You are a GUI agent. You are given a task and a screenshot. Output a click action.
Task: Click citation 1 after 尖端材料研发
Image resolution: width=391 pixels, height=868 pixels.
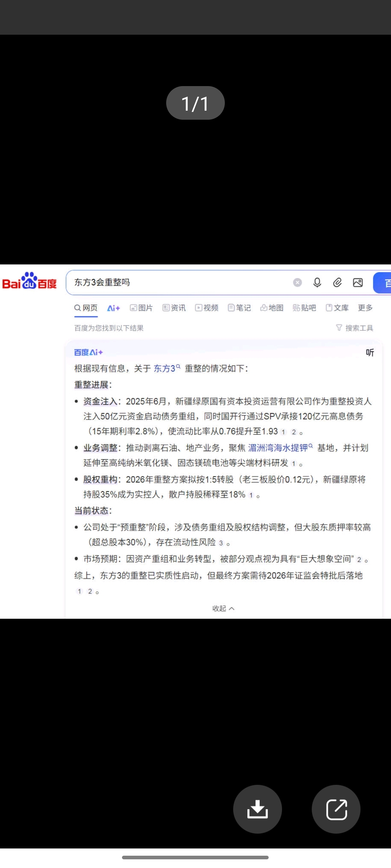(294, 464)
